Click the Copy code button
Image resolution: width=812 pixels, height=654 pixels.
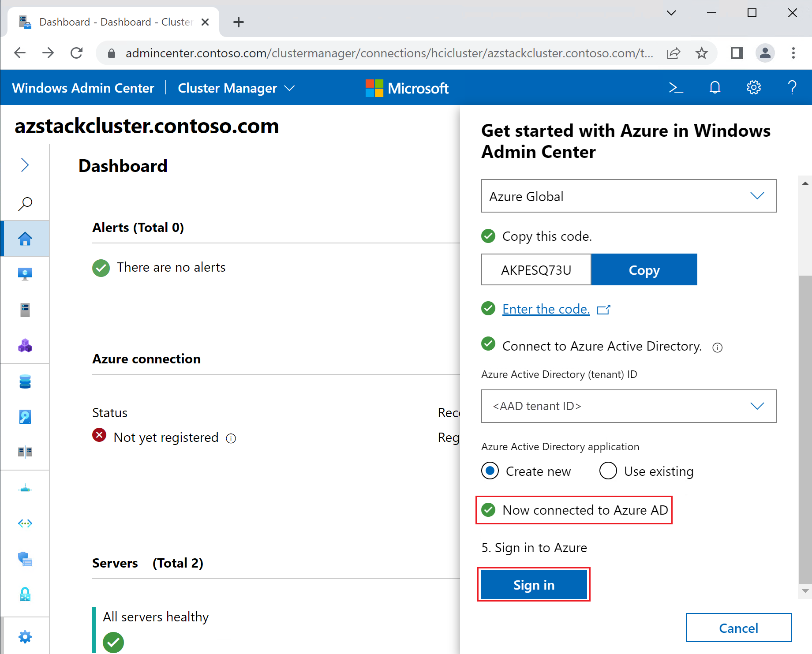[x=644, y=269]
